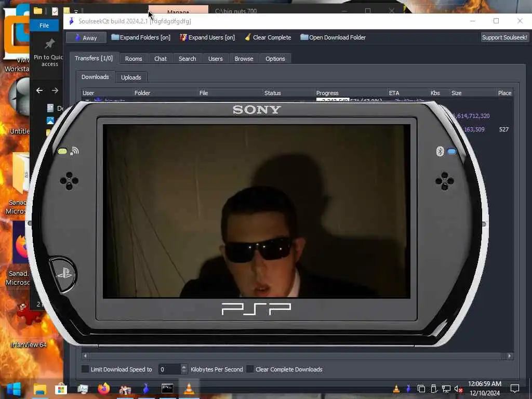Sort transfers by File column
The height and width of the screenshot is (399, 532).
(x=231, y=93)
